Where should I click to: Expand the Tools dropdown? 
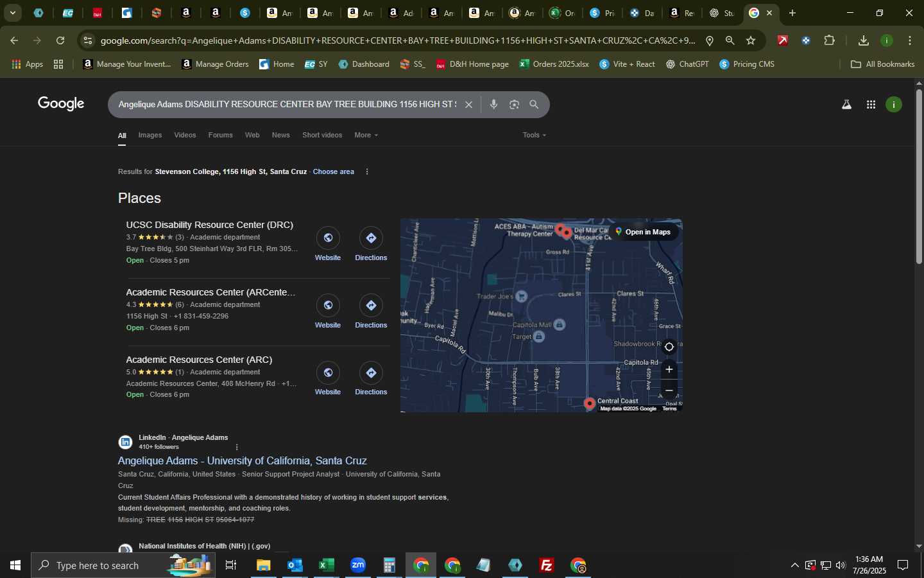point(535,135)
